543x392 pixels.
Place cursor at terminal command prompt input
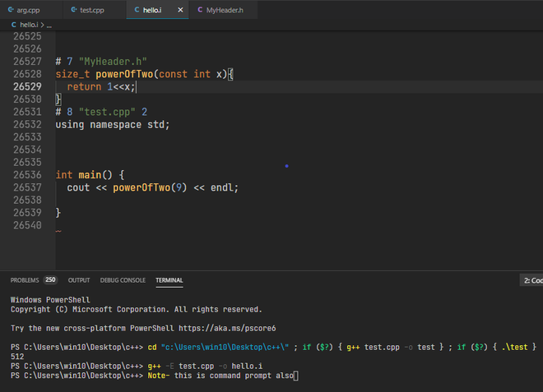295,376
